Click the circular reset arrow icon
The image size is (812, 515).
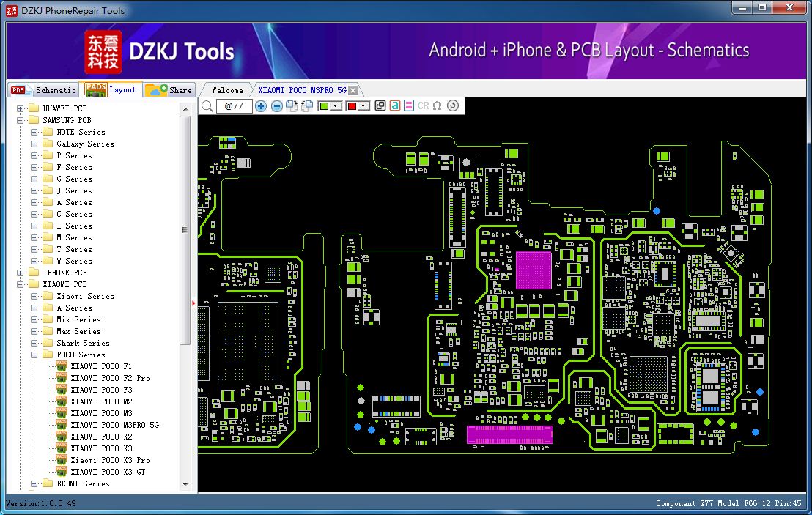(x=453, y=105)
